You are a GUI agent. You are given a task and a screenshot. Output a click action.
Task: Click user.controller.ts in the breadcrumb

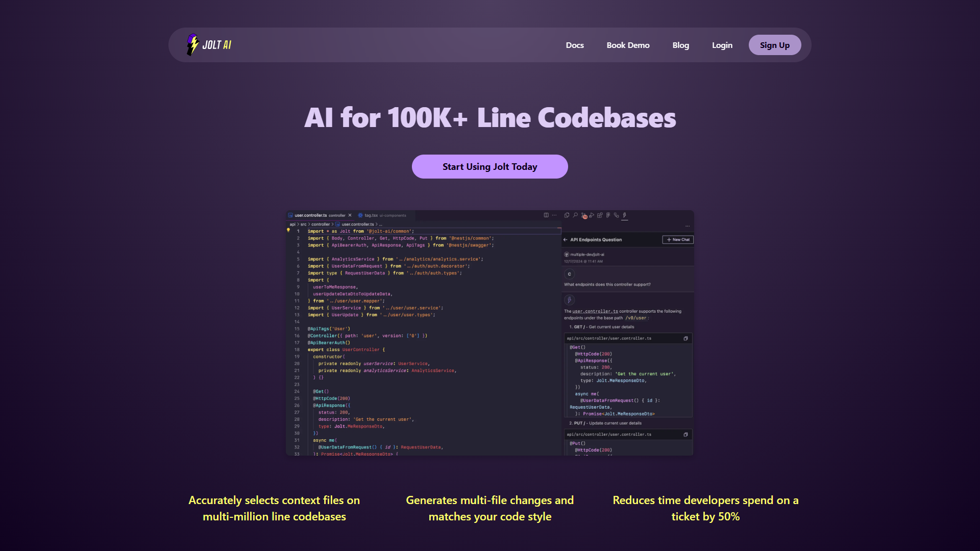[x=357, y=224]
